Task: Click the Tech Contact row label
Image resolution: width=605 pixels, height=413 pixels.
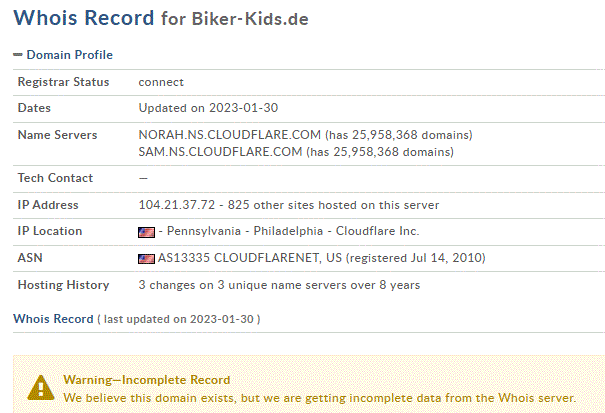Action: pos(55,178)
